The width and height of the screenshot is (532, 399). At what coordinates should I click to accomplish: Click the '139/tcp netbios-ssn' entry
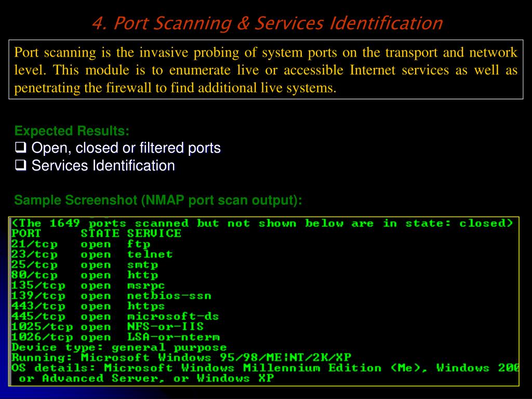(x=111, y=296)
